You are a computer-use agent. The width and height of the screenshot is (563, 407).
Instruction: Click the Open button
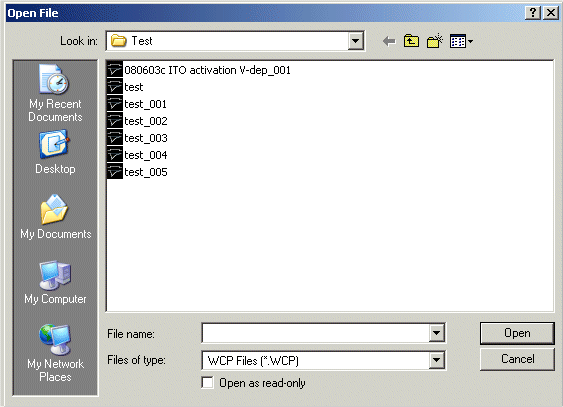point(517,333)
